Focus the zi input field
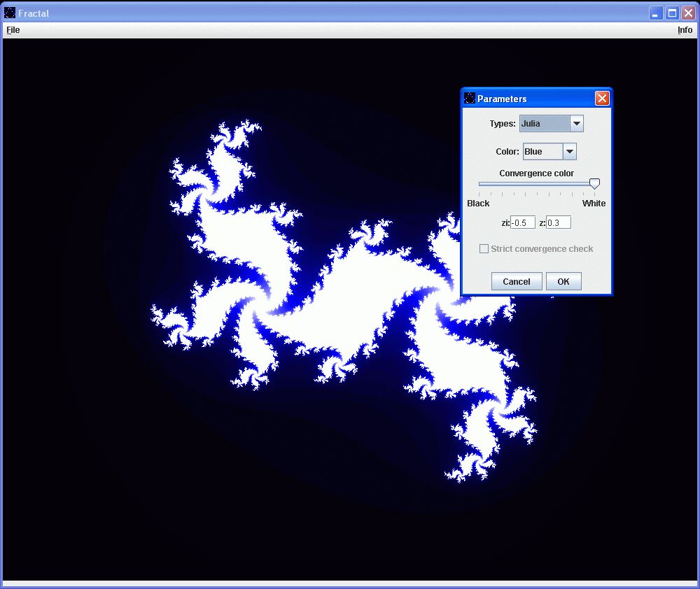This screenshot has height=589, width=700. click(x=523, y=223)
